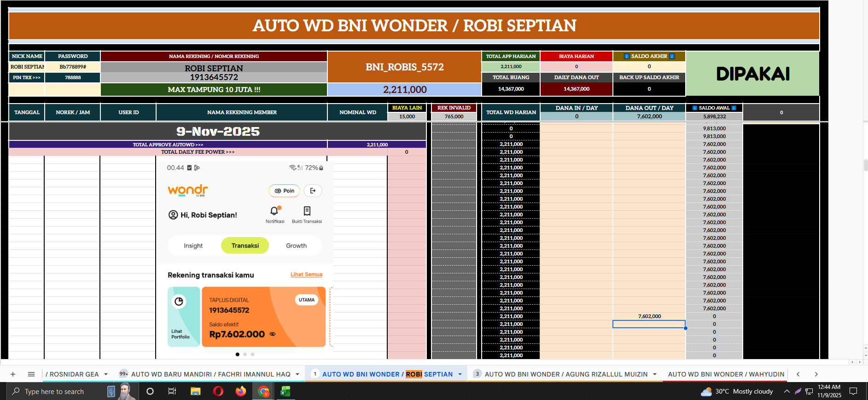
Task: Switch to AUTO WD BARU MANDIRI sheet tab
Action: tap(210, 374)
